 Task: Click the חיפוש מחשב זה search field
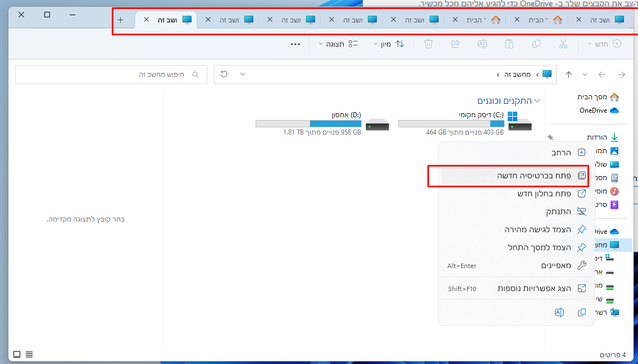[x=111, y=75]
